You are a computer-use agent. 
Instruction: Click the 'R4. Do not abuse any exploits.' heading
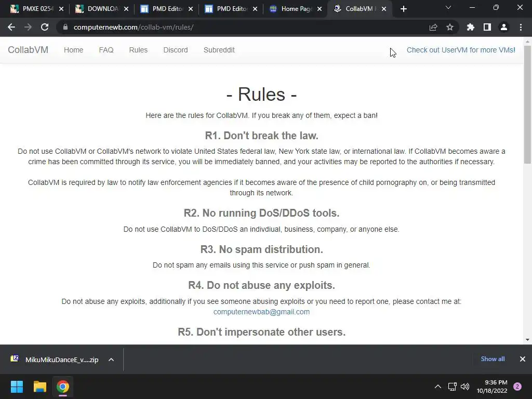pyautogui.click(x=262, y=285)
